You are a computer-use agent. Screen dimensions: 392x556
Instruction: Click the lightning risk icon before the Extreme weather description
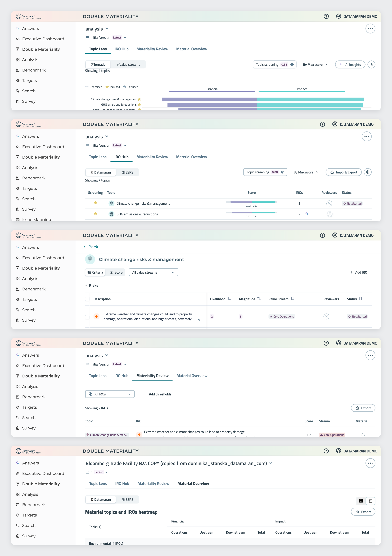[97, 316]
